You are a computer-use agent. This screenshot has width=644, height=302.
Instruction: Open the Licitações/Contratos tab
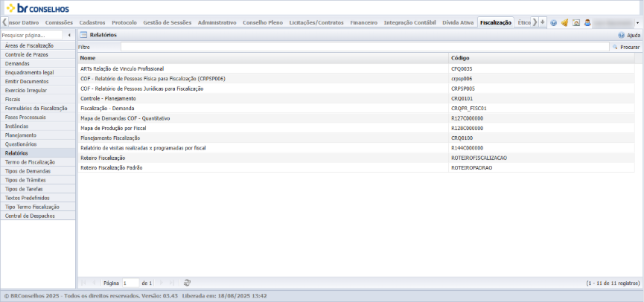click(316, 22)
